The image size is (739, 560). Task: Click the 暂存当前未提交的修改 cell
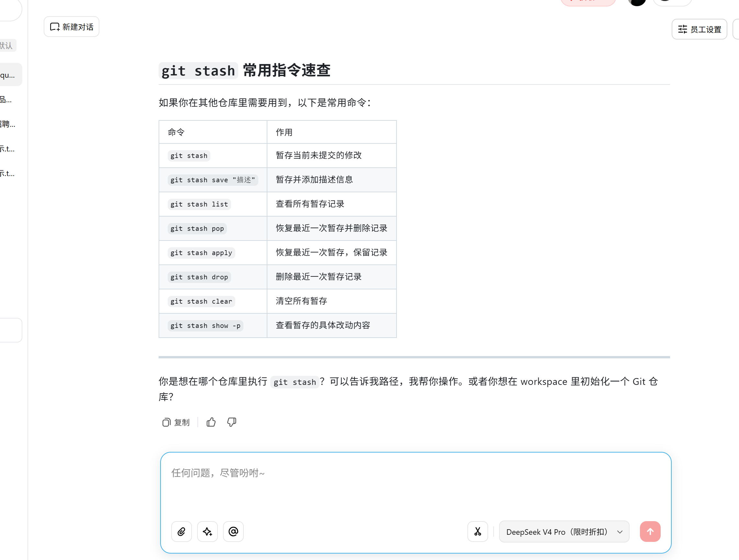tap(332, 155)
